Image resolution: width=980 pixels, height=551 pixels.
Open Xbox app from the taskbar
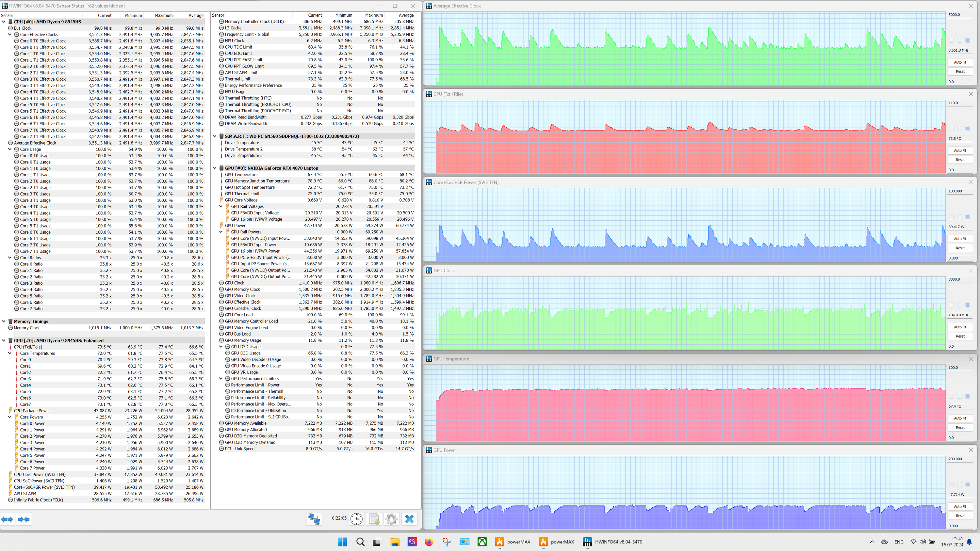coord(482,542)
